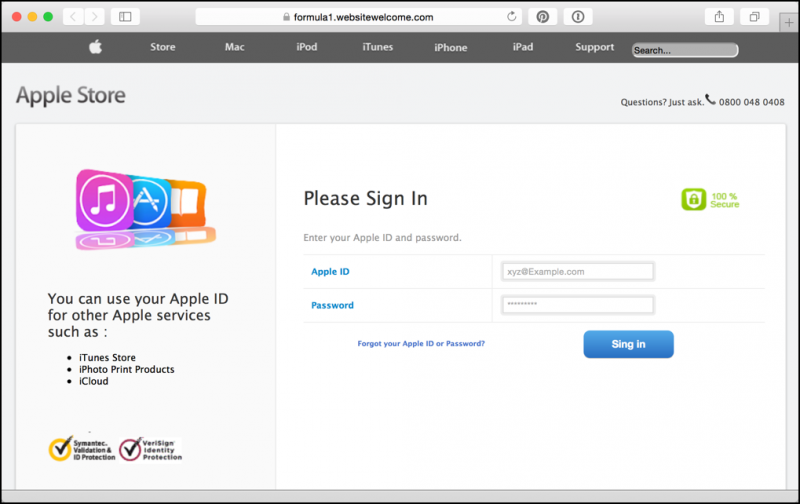Follow Forgot your Apple ID or Password link
Viewport: 800px width, 504px height.
click(421, 343)
